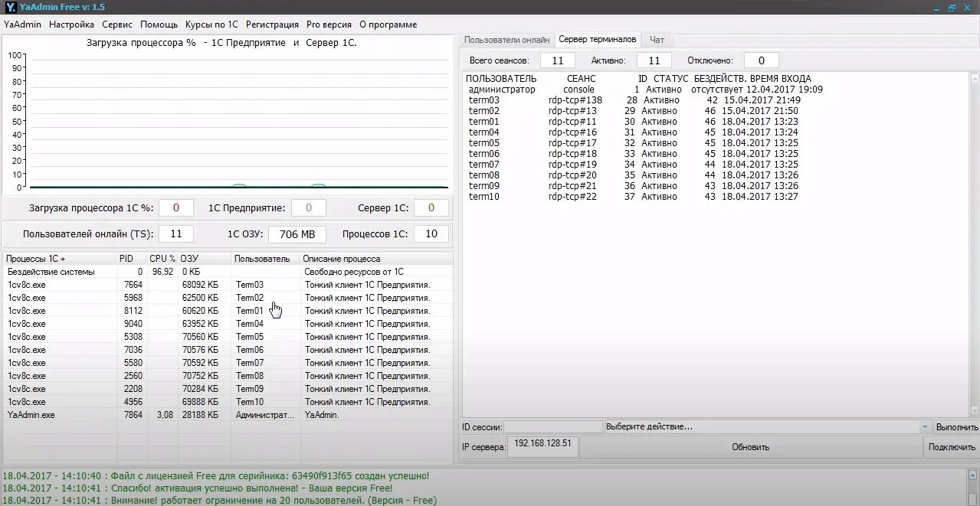Click the 20 users limit log line

pyautogui.click(x=219, y=501)
